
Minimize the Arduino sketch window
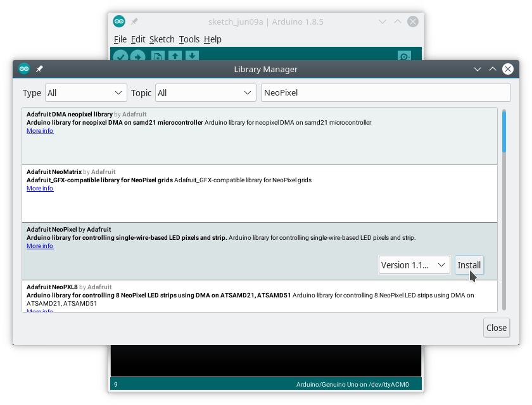click(x=383, y=22)
